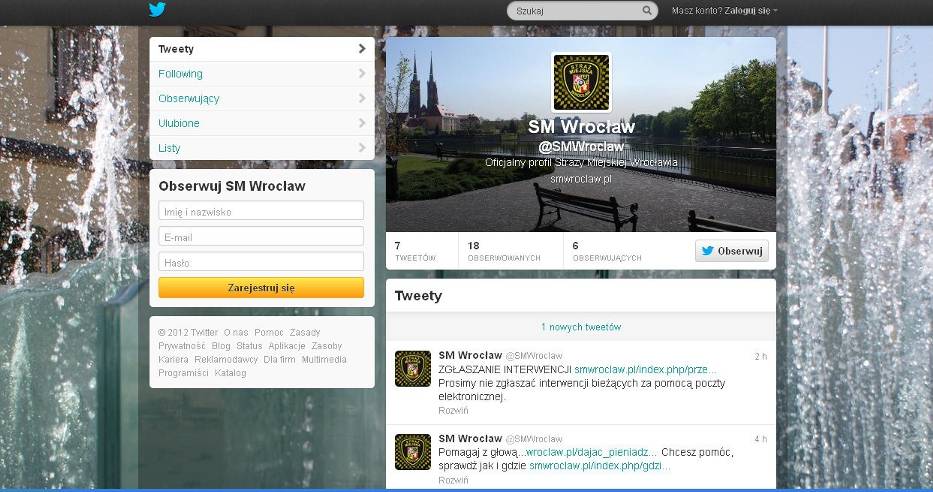Click SM Wrocław name in second tweet
Viewport: 933px width, 492px height.
coord(470,438)
